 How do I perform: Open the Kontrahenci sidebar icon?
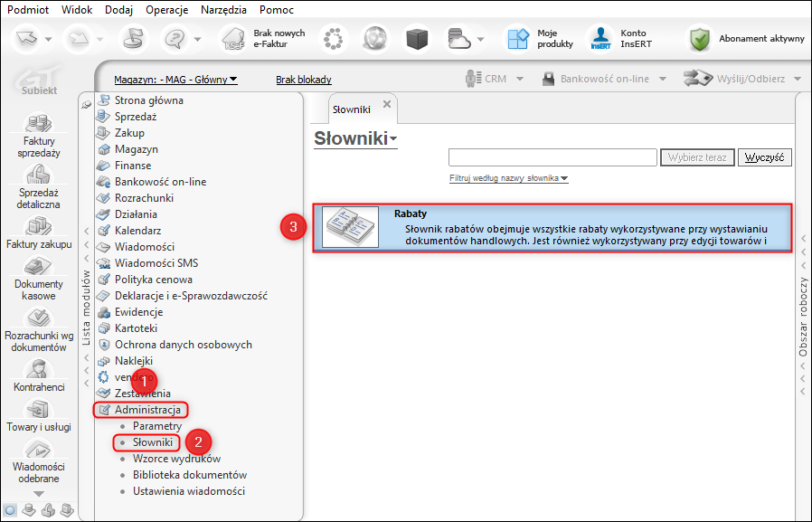point(39,369)
